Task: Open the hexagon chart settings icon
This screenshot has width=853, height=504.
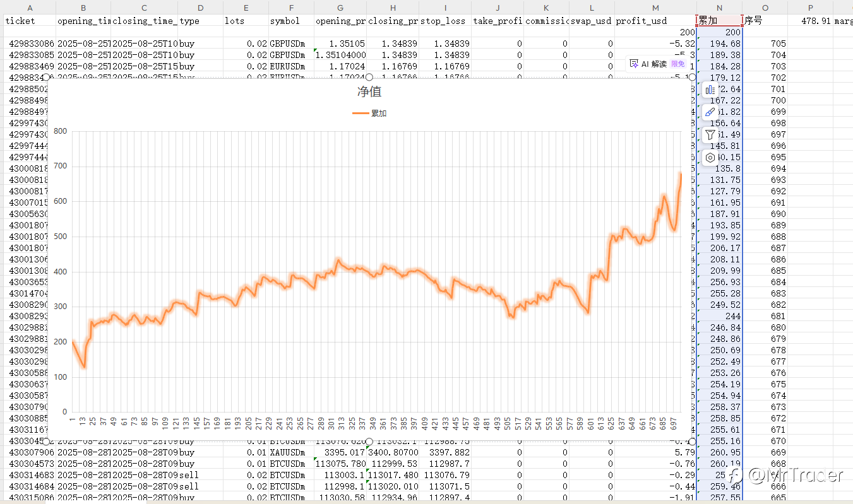Action: (710, 158)
